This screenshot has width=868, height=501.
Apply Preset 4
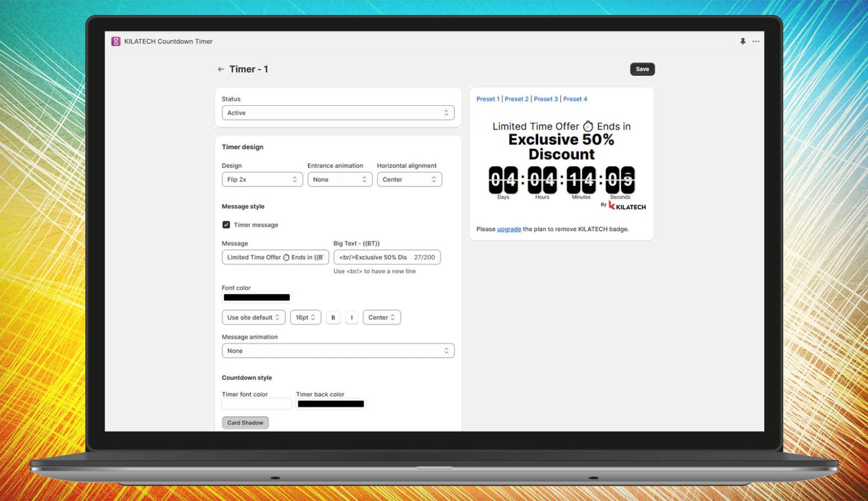coord(575,99)
